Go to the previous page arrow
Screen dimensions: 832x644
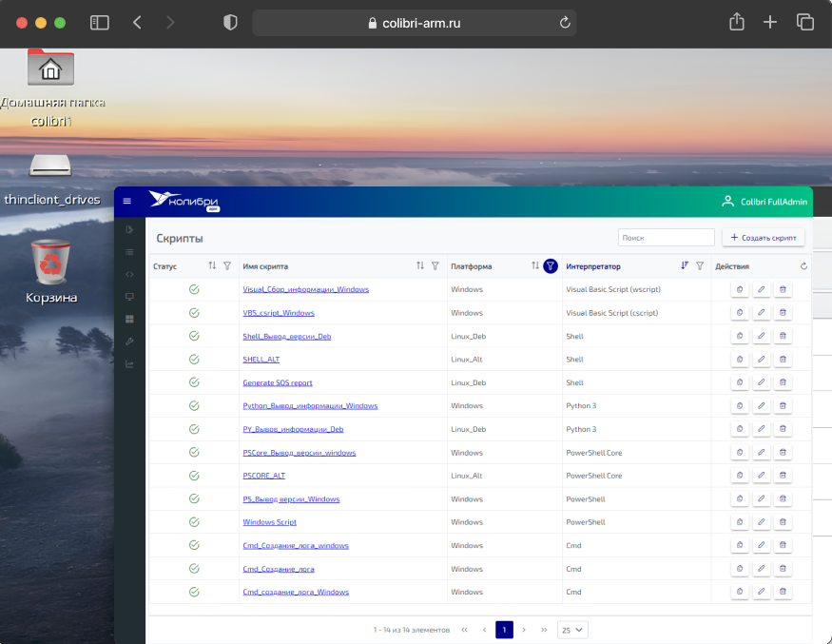point(484,630)
